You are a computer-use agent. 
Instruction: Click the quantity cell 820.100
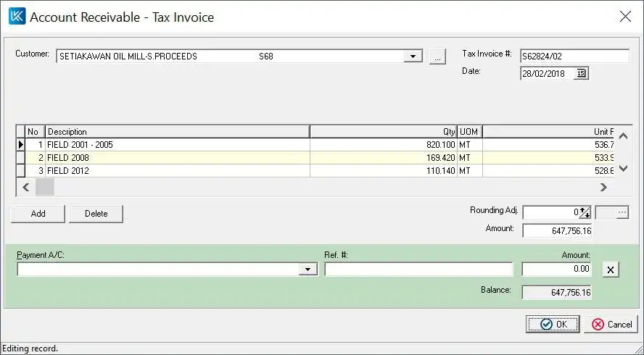point(384,144)
